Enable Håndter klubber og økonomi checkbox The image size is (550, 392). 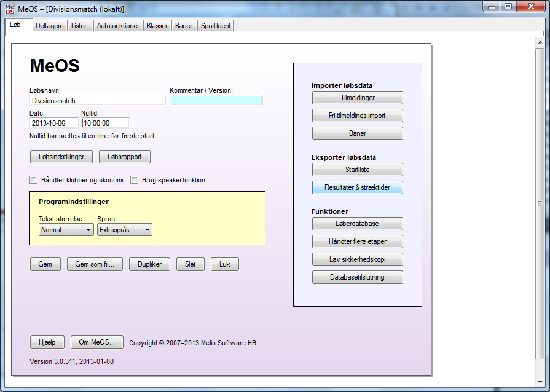coord(34,180)
